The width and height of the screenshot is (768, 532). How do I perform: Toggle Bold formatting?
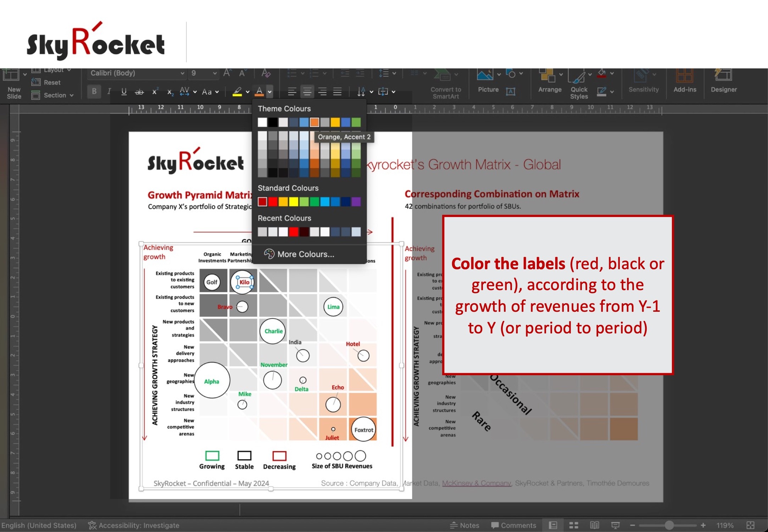(x=94, y=92)
